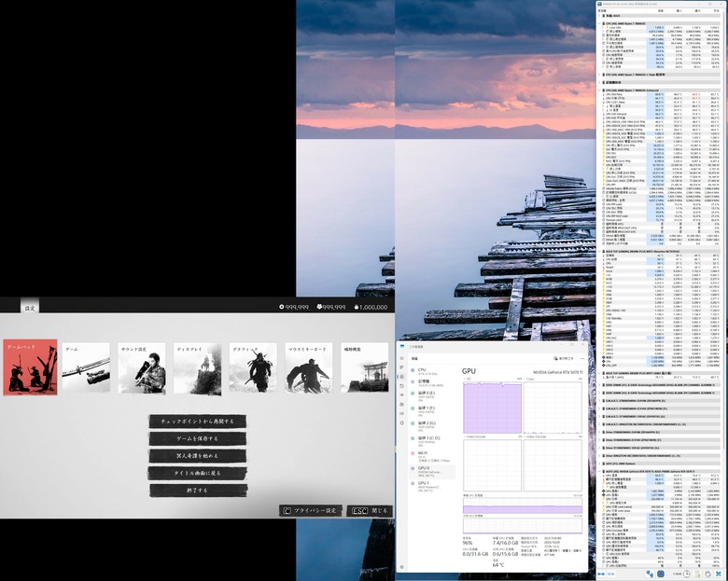Click the 999,999 supplies coin icon

point(281,307)
